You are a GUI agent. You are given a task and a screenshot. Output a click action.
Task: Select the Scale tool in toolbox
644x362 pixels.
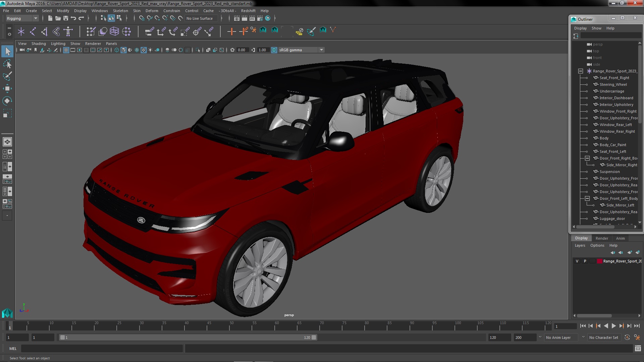7,113
